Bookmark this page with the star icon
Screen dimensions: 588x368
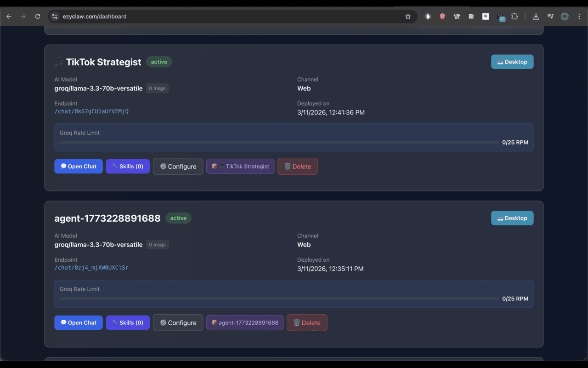pyautogui.click(x=408, y=17)
